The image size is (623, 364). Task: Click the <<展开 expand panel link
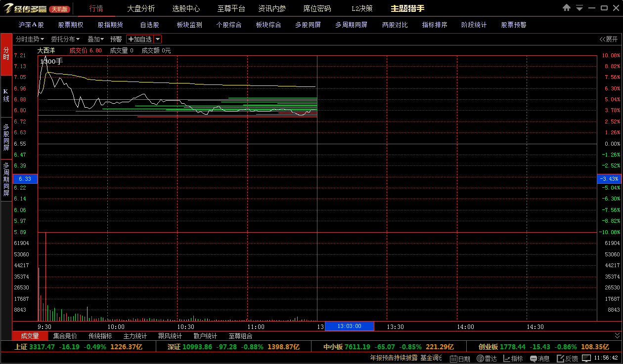(x=608, y=39)
